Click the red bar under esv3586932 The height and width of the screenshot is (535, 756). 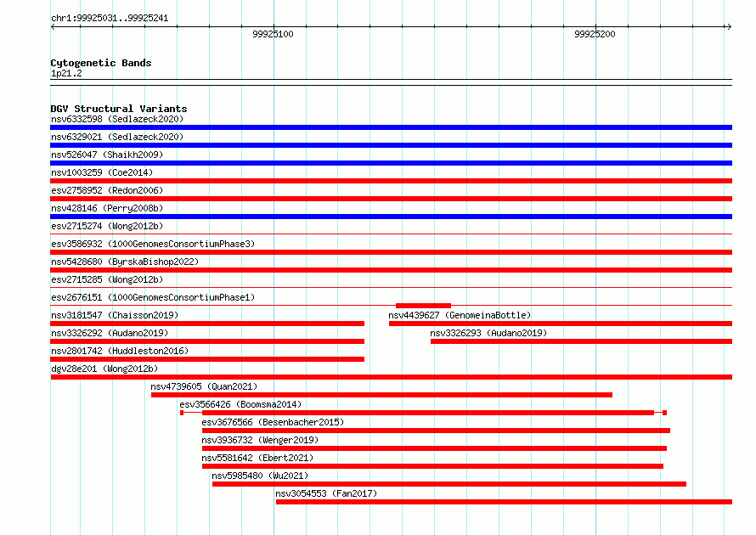tap(391, 252)
